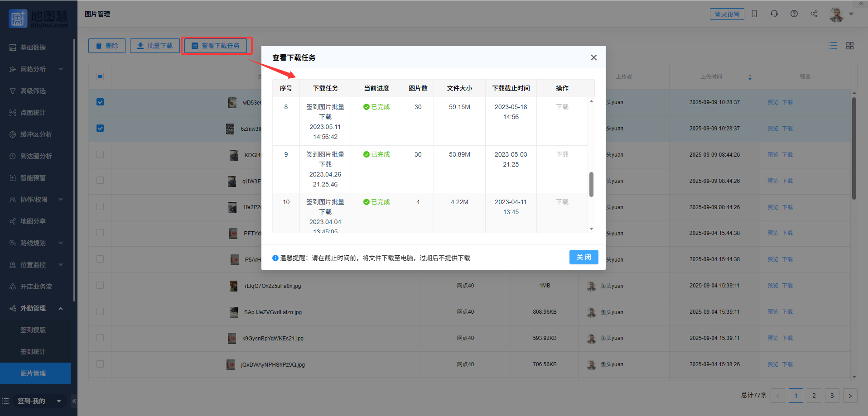868x416 pixels.
Task: Select 基础数据 from the sidebar
Action: coord(33,48)
